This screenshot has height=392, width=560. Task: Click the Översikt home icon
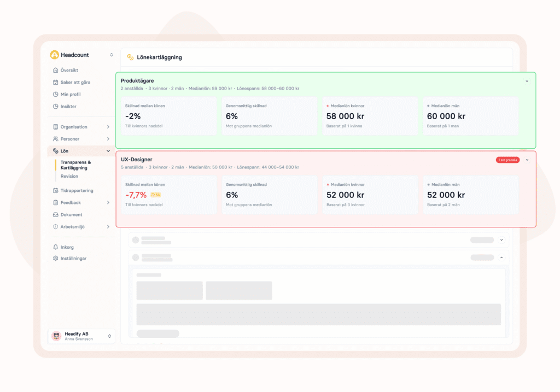point(55,70)
